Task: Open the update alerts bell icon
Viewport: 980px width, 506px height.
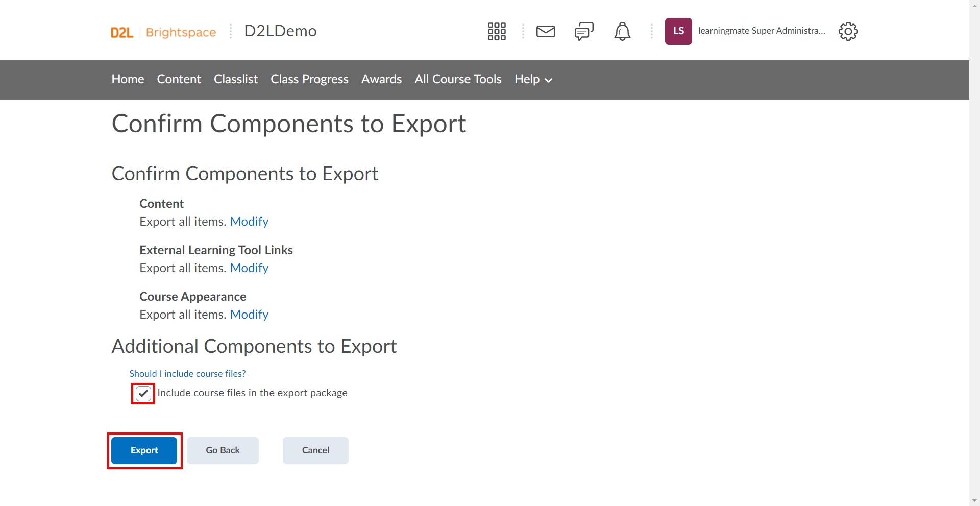Action: point(622,31)
